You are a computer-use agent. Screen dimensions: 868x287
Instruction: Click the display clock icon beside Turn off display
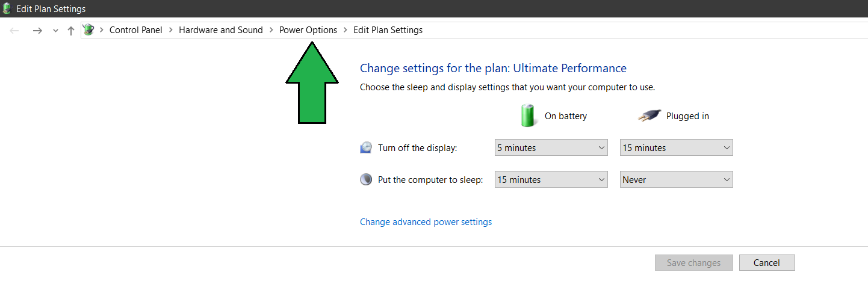click(366, 147)
